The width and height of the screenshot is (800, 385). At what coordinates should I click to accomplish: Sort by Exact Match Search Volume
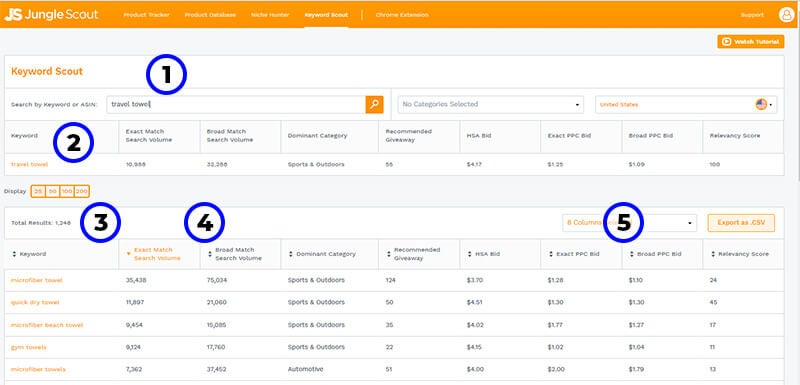tap(153, 254)
